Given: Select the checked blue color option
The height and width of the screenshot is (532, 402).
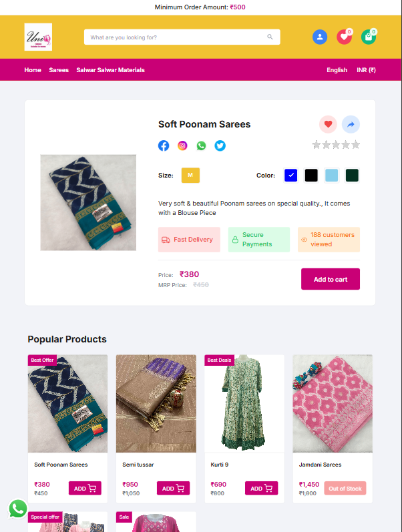Looking at the screenshot, I should 290,176.
